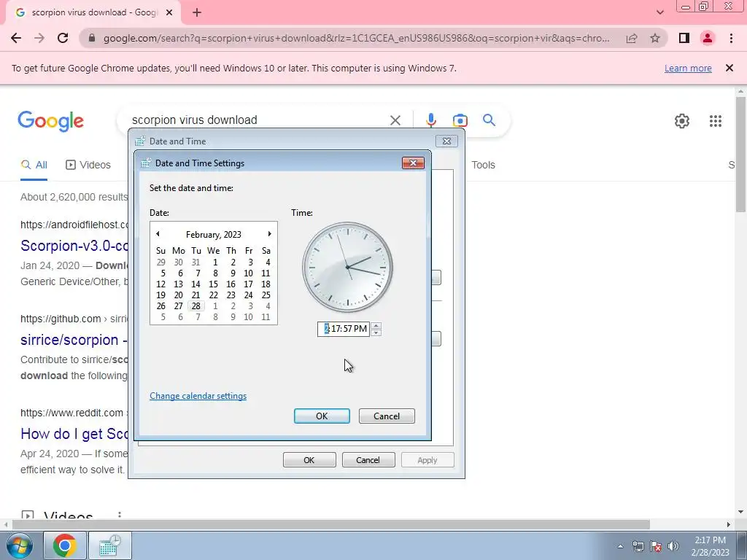
Task: Click the time input field
Action: tap(344, 329)
